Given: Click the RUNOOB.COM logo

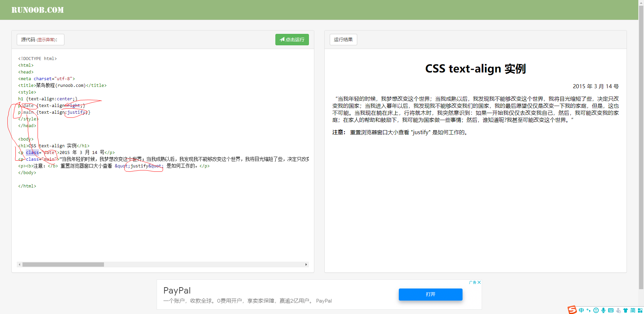Looking at the screenshot, I should click(x=38, y=10).
